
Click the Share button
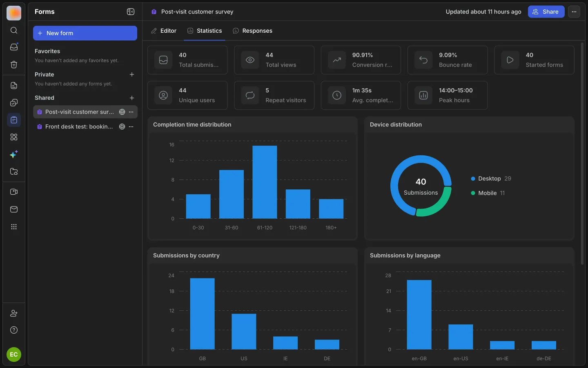point(546,12)
